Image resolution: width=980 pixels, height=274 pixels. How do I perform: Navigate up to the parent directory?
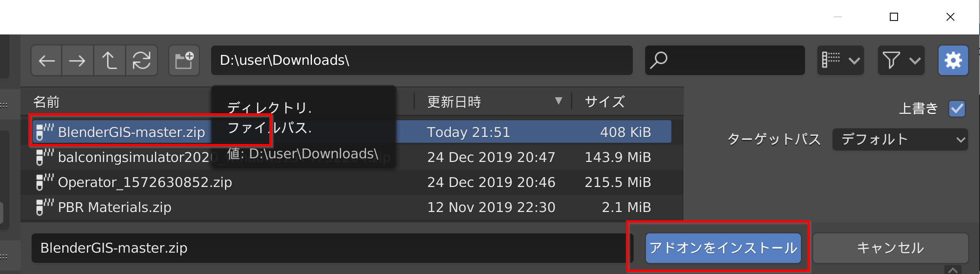click(x=109, y=61)
